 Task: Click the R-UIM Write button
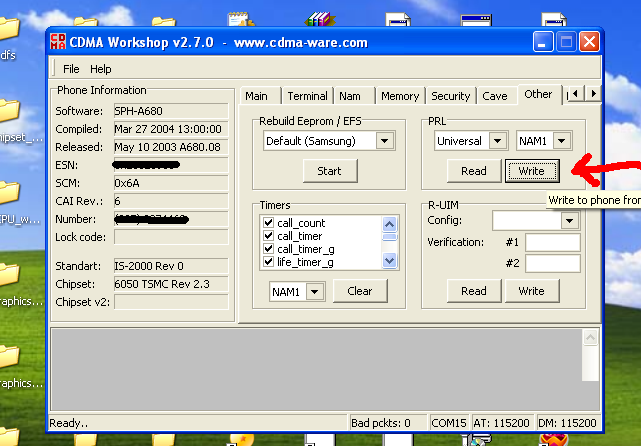tap(532, 291)
